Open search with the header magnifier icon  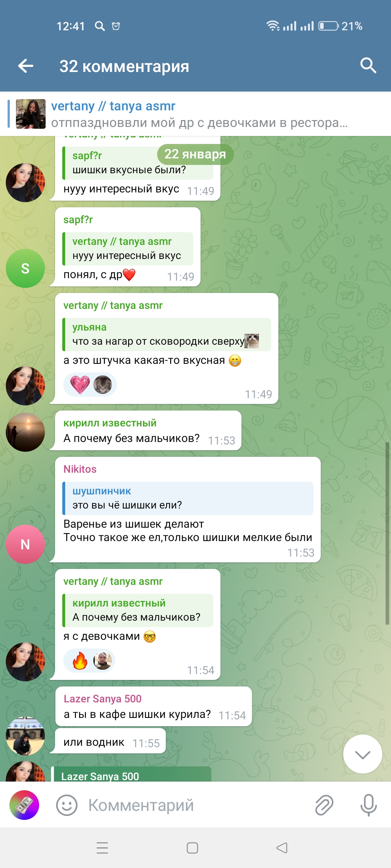point(368,66)
